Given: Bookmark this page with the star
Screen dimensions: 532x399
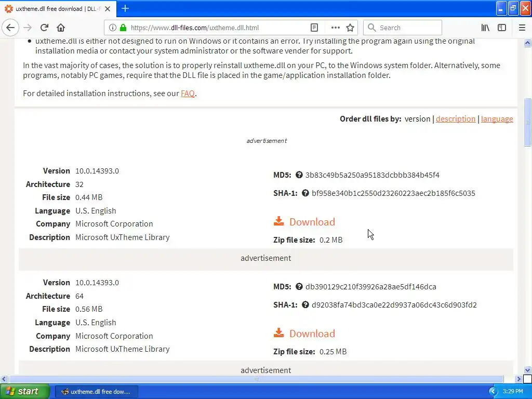Looking at the screenshot, I should tap(350, 28).
